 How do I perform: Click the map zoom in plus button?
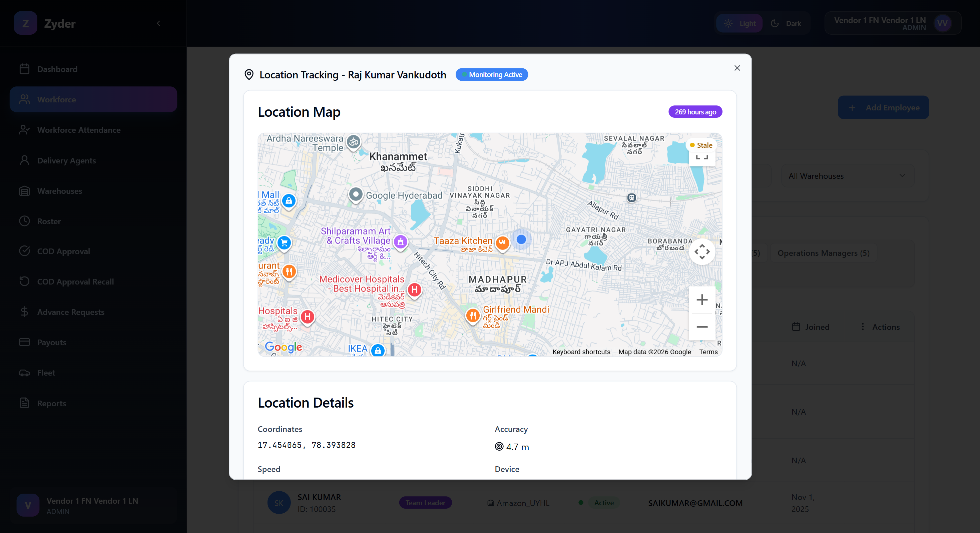[x=701, y=300]
